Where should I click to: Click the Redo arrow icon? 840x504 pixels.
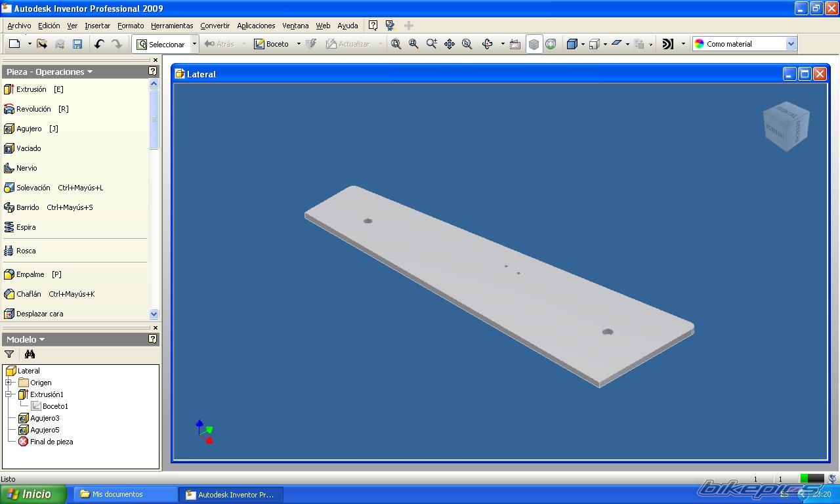(117, 44)
